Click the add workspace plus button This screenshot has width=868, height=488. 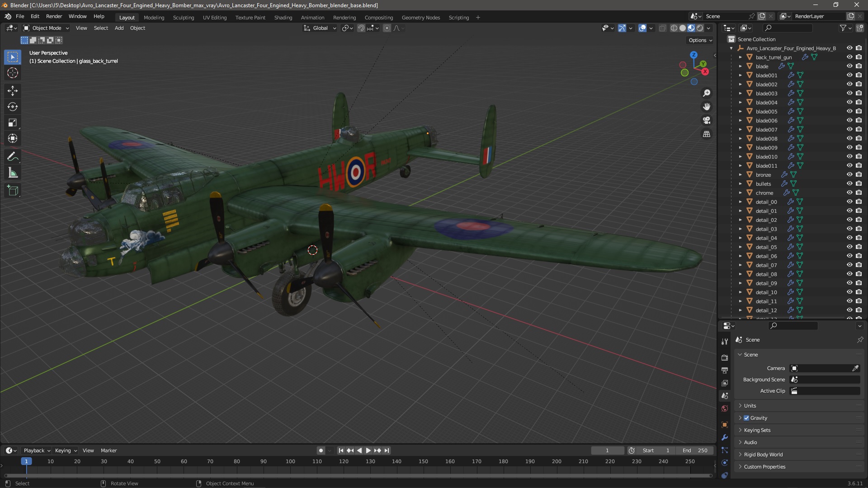coord(478,18)
